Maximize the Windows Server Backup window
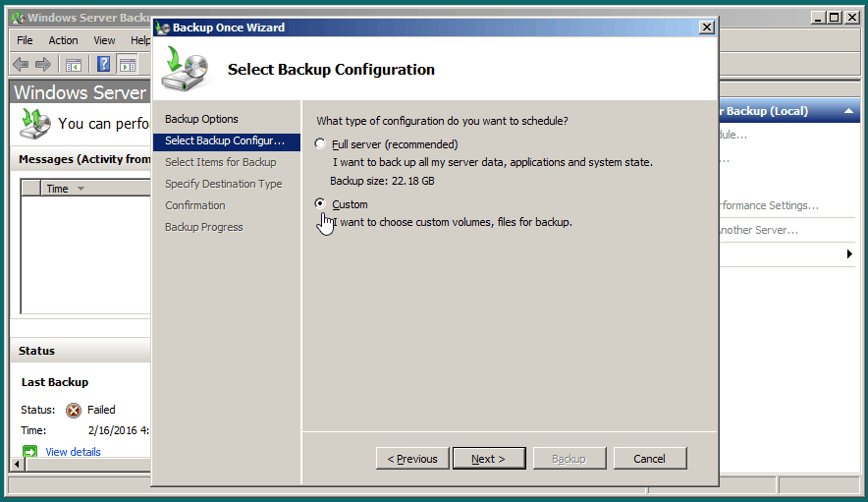This screenshot has height=502, width=868. click(x=835, y=18)
